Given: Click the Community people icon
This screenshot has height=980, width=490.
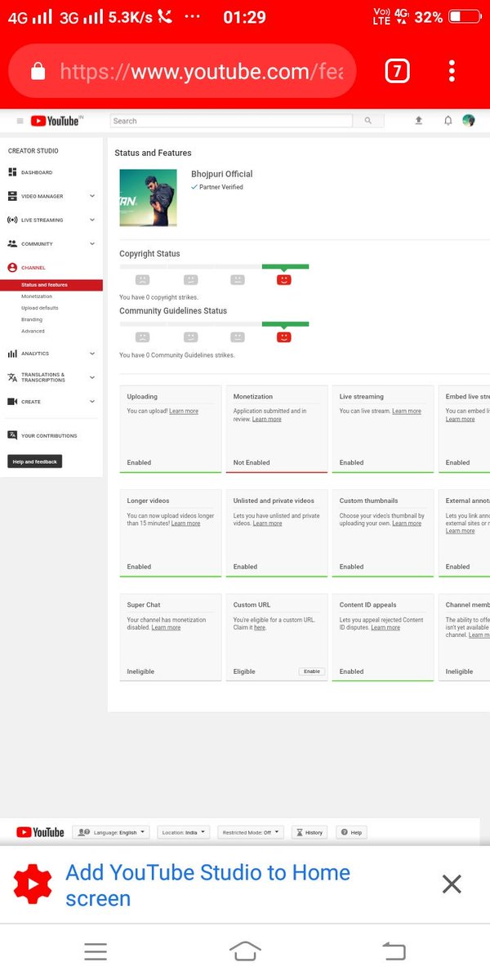Looking at the screenshot, I should coord(12,243).
